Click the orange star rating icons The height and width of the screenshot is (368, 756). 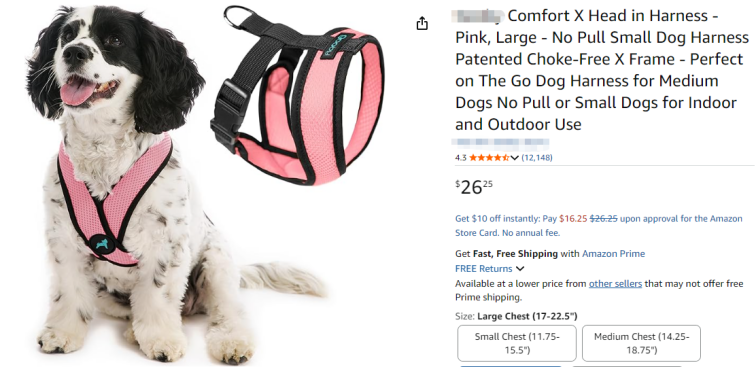[x=489, y=158]
